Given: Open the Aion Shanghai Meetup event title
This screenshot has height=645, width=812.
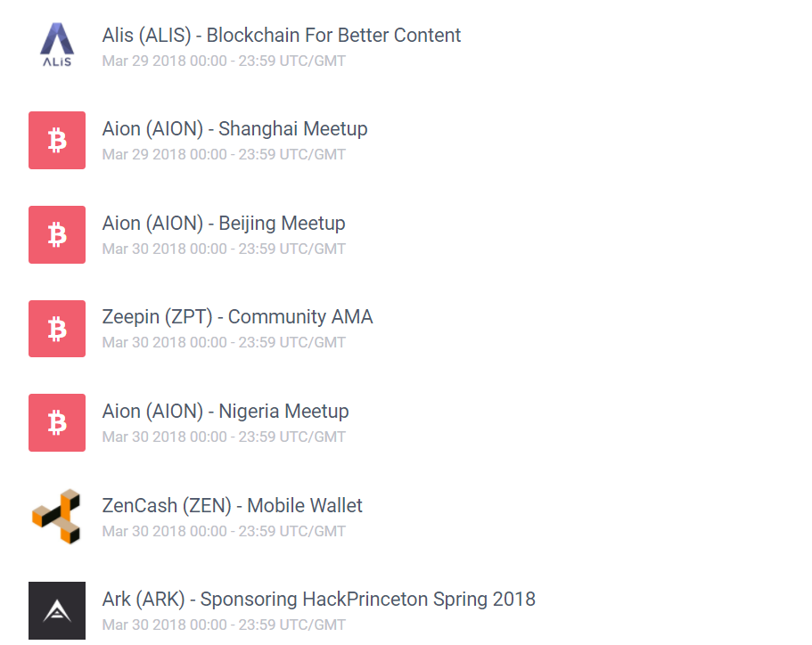Looking at the screenshot, I should 234,129.
